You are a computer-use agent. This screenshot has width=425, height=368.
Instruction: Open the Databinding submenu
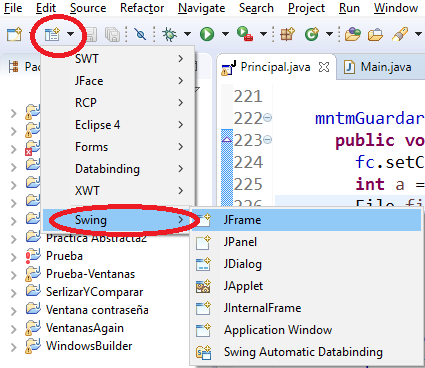[x=117, y=169]
